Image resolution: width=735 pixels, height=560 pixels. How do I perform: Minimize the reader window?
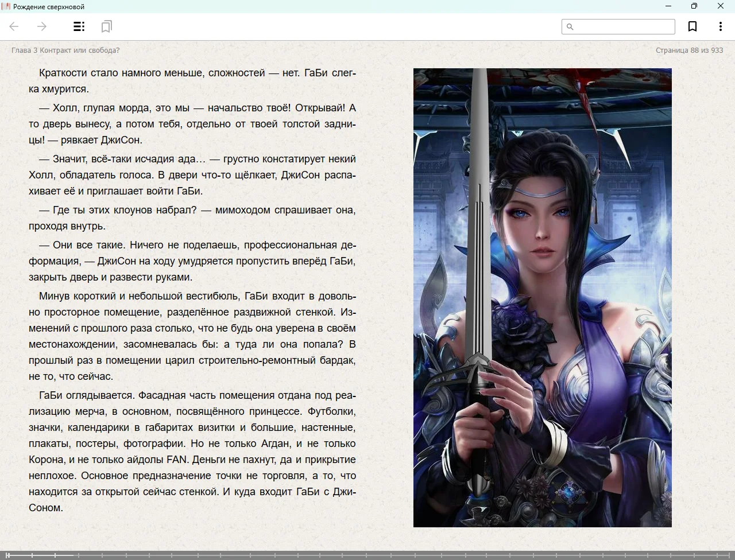click(x=668, y=6)
